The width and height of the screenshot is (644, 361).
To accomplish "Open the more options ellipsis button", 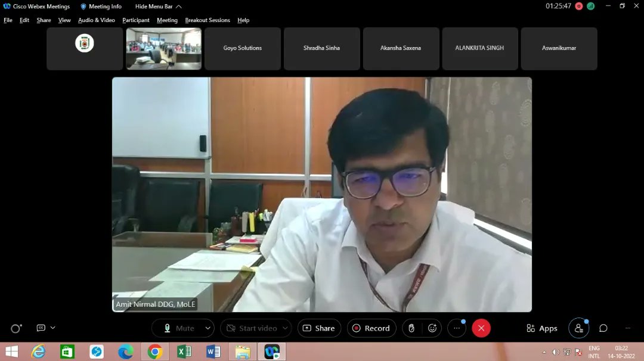I will coord(457,328).
